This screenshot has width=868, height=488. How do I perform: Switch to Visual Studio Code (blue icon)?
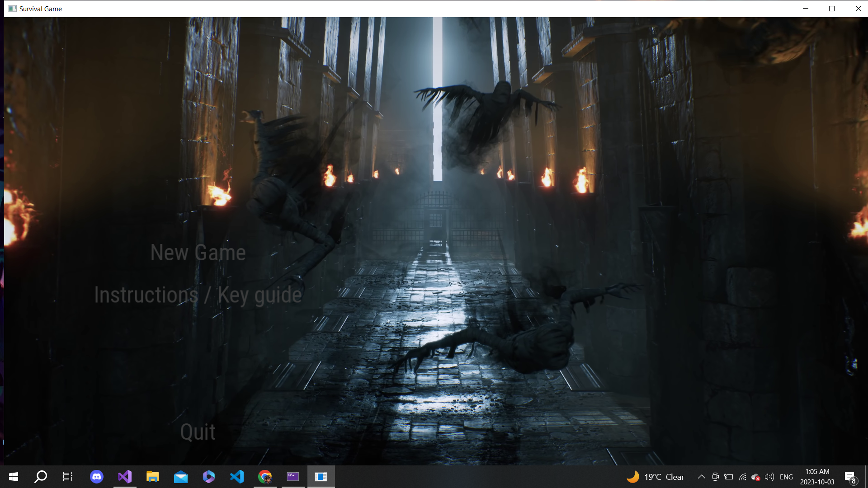point(237,477)
